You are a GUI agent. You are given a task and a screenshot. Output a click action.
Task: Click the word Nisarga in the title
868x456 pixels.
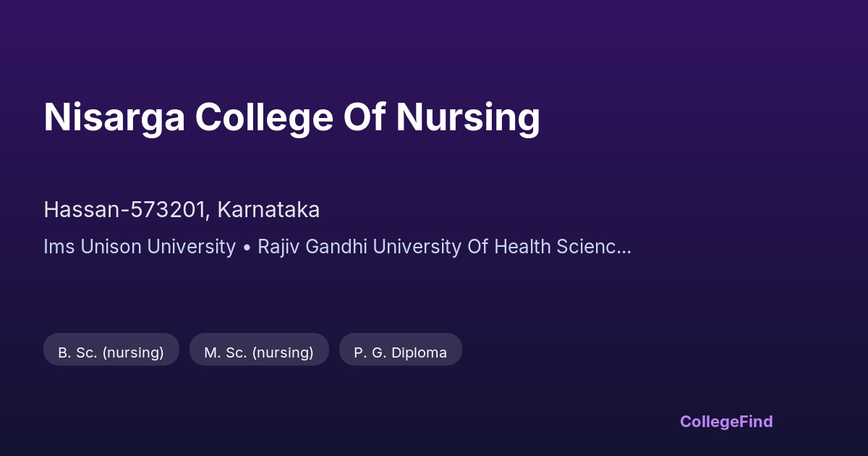coord(114,117)
